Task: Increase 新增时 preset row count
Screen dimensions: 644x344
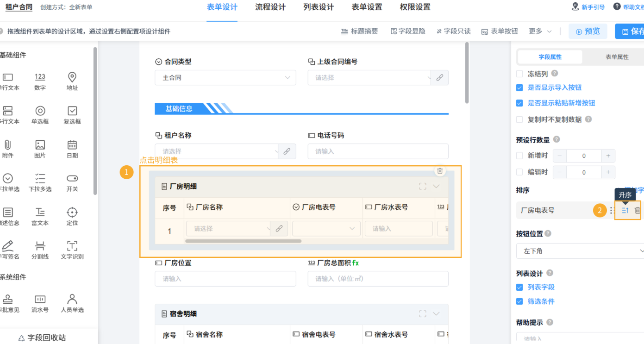Action: pyautogui.click(x=608, y=156)
